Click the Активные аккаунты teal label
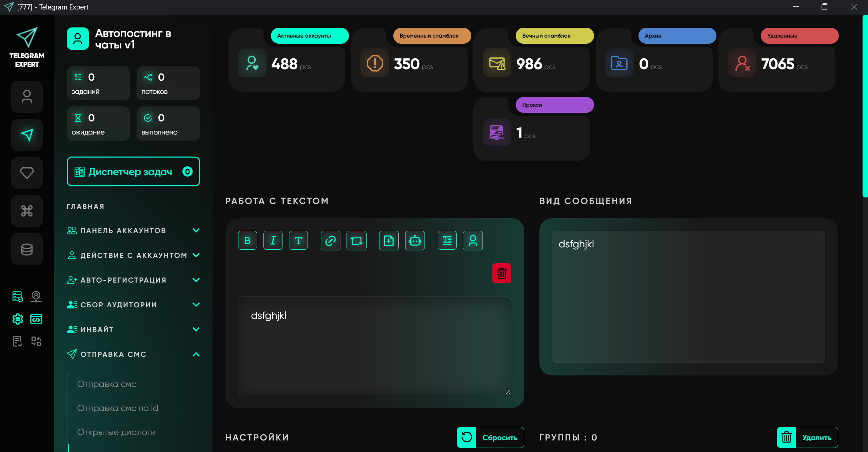The height and width of the screenshot is (452, 868). tap(310, 36)
